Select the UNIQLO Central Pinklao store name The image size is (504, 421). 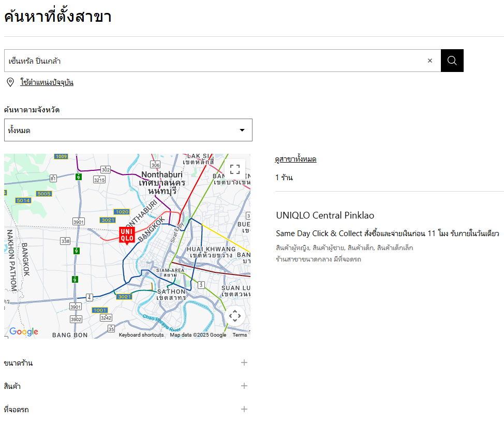[325, 215]
